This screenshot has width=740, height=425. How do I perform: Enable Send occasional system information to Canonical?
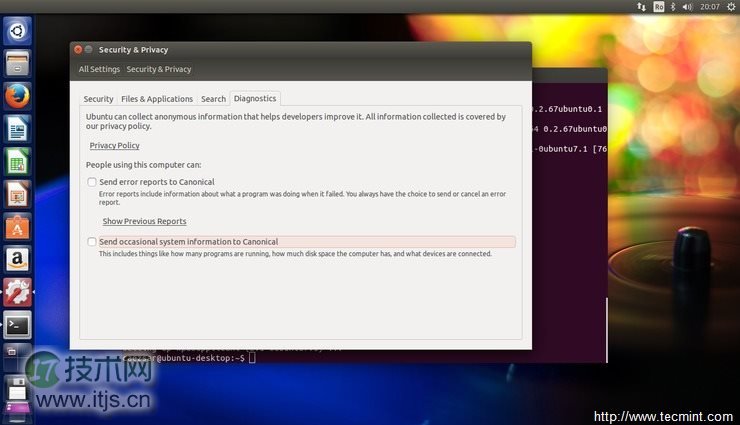click(92, 242)
